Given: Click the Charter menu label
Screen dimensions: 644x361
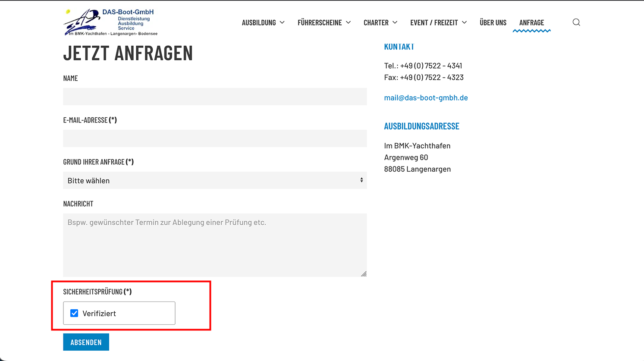Looking at the screenshot, I should click(x=376, y=22).
